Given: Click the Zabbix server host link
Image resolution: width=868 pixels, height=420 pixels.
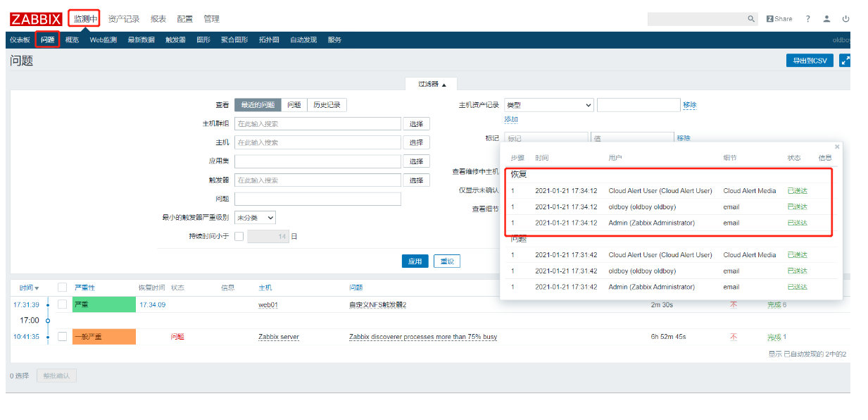Looking at the screenshot, I should point(279,337).
